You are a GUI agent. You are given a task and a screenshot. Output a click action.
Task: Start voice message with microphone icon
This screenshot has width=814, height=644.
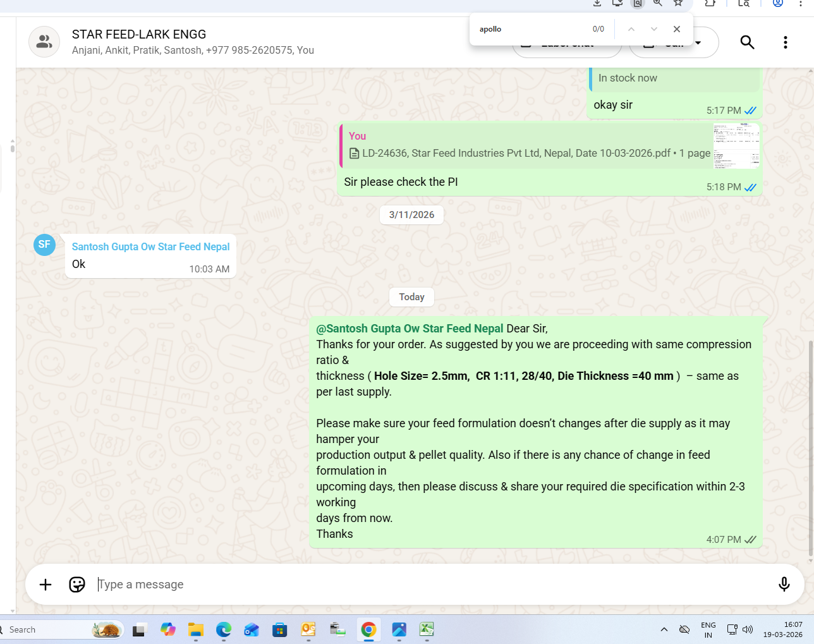coord(784,585)
